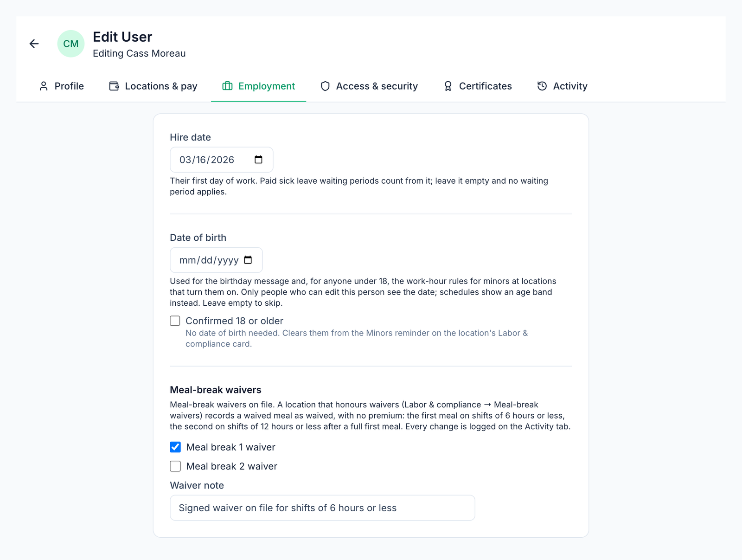Click the "Editing Cass Moreau" subtitle
The width and height of the screenshot is (742, 560).
pos(139,53)
